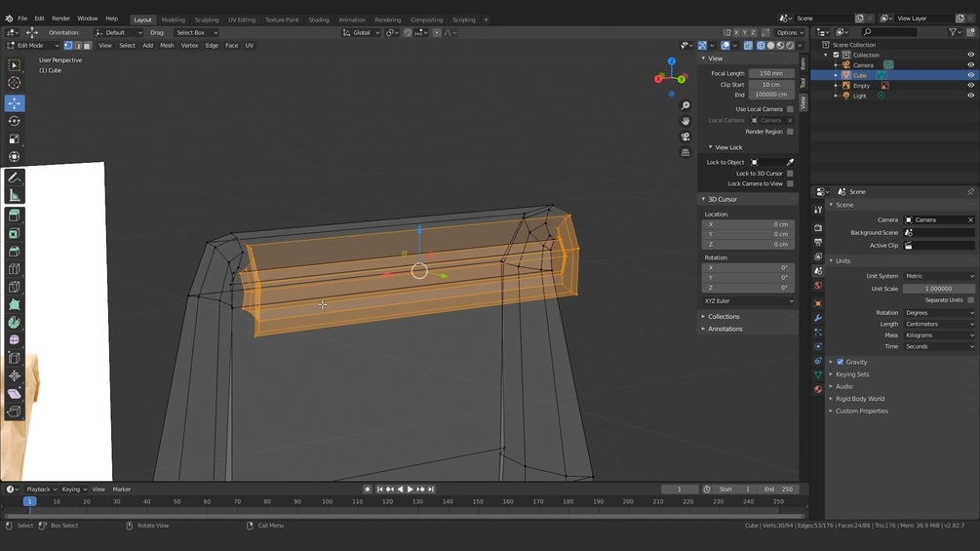Screen dimensions: 980x551
Task: Open the Orientation Default dropdown
Action: (x=119, y=32)
